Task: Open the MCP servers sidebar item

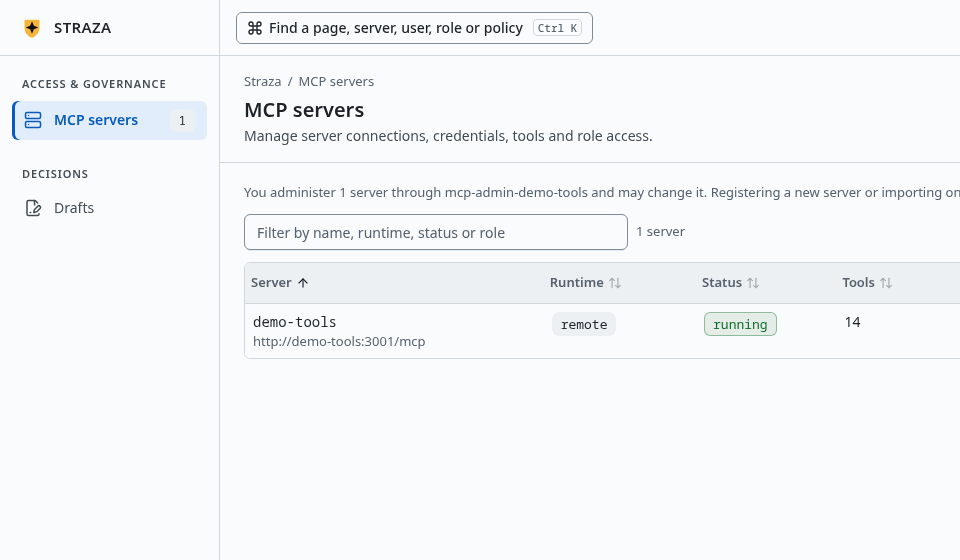Action: coord(110,120)
